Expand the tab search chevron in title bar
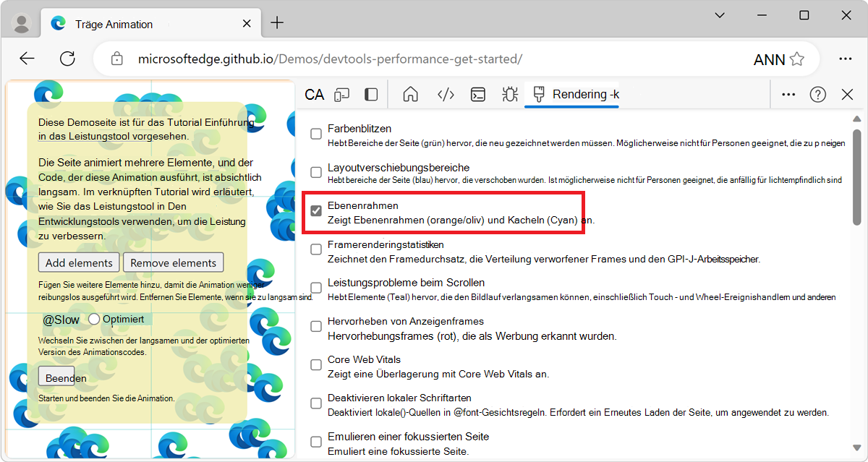Viewport: 868px width, 462px height. 720,15
